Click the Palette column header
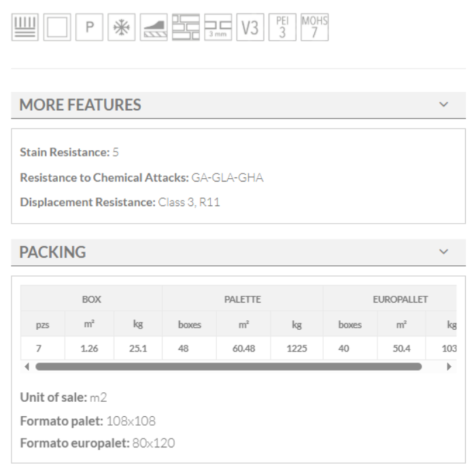The image size is (476, 476). click(243, 299)
